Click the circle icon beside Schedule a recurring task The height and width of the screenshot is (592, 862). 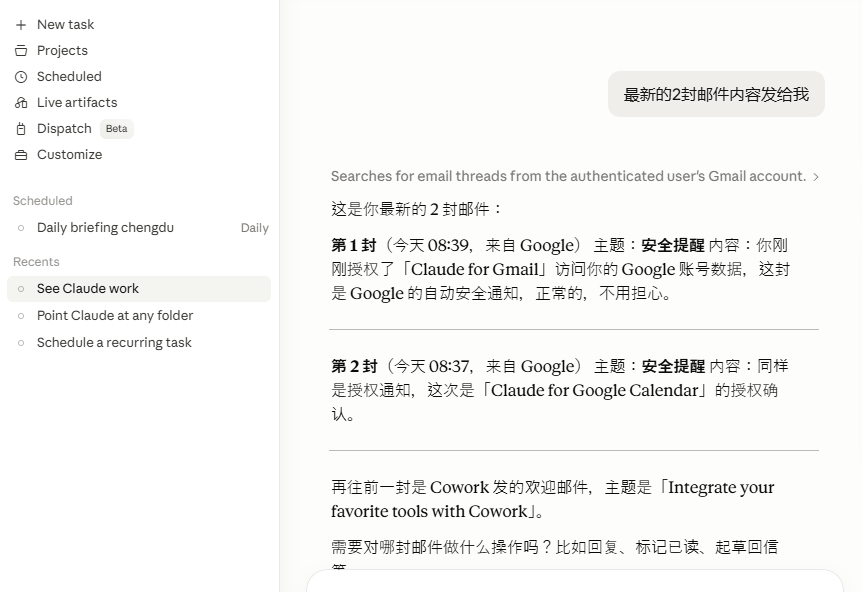21,343
